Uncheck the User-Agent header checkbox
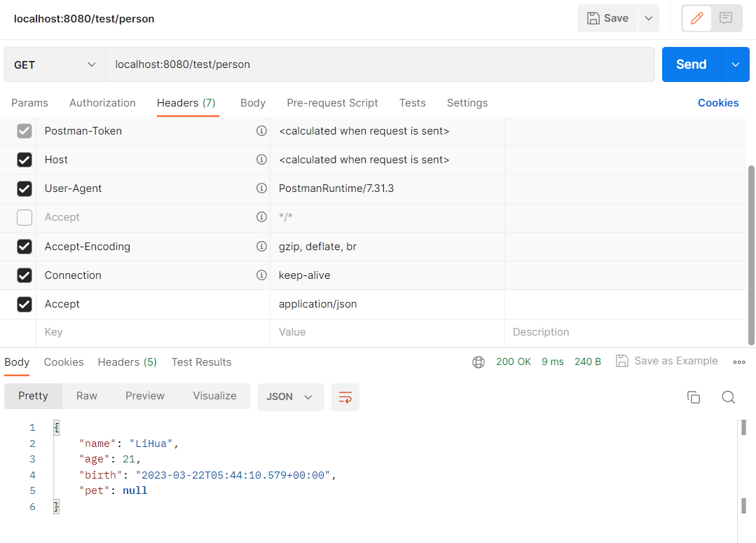 [25, 188]
